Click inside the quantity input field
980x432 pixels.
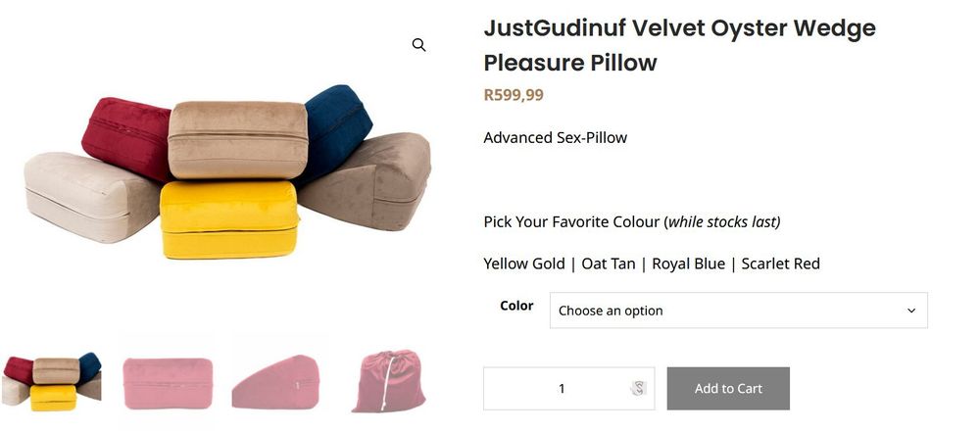click(x=568, y=389)
